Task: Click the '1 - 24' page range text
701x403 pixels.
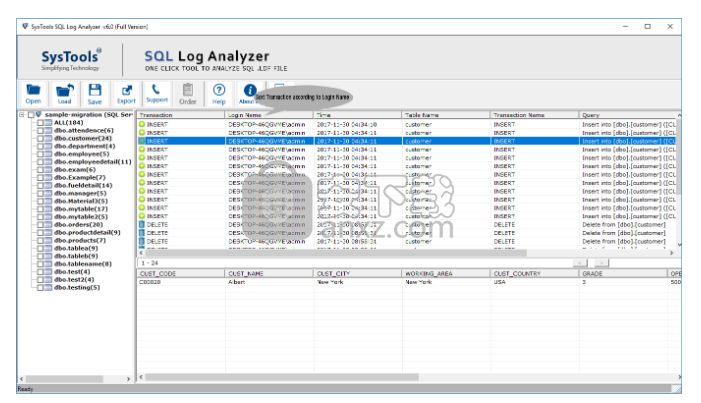Action: 150,263
